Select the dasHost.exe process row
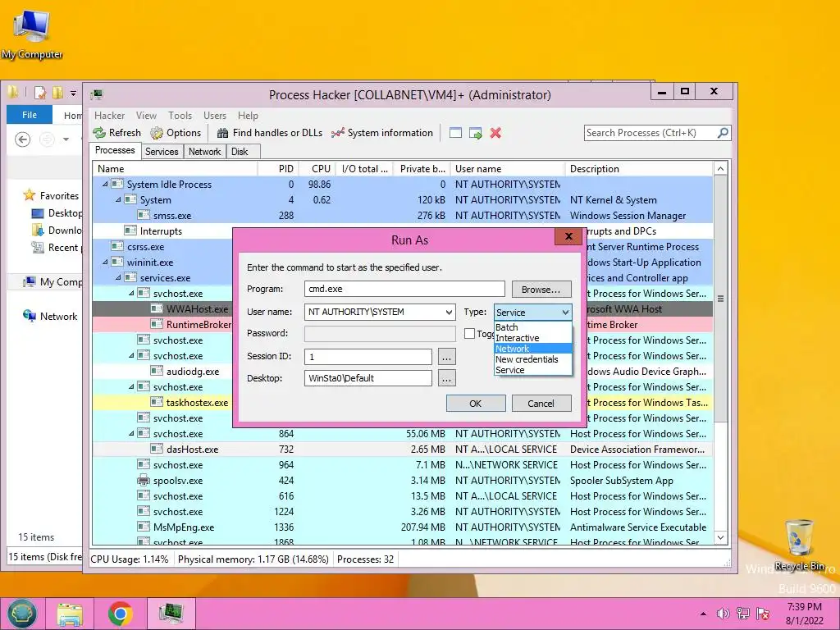 (403, 450)
